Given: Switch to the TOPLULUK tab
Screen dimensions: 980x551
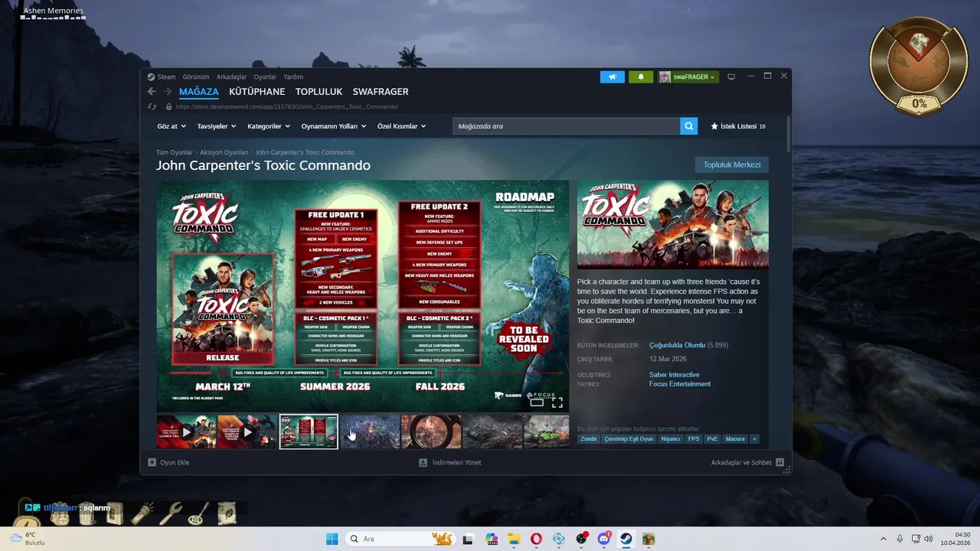Looking at the screenshot, I should coord(319,92).
